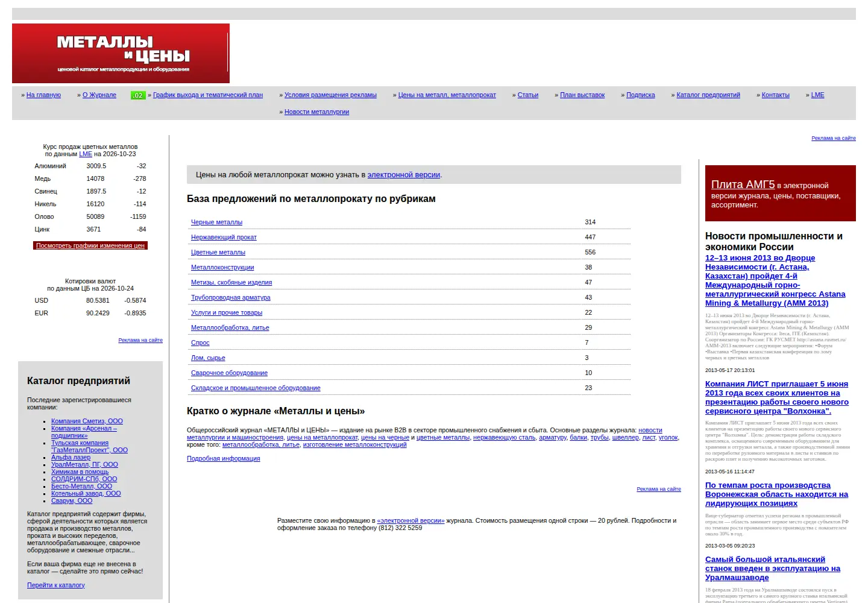
Task: Open Контакты menu item
Action: pos(776,95)
